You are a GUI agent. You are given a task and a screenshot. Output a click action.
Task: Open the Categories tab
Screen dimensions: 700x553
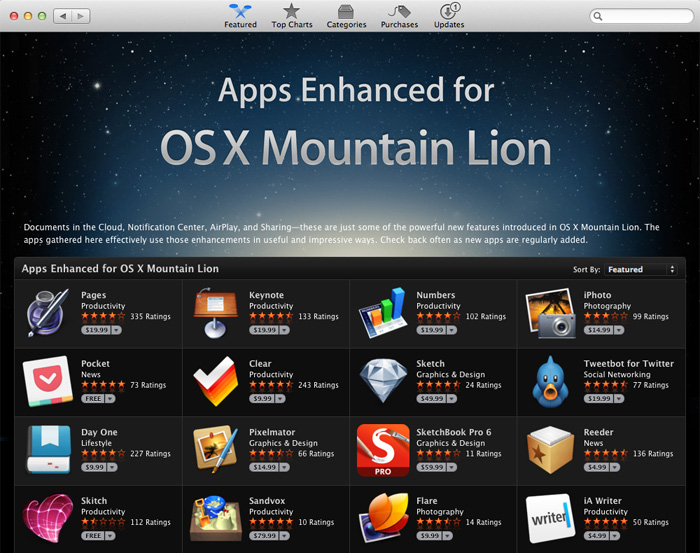click(x=346, y=16)
